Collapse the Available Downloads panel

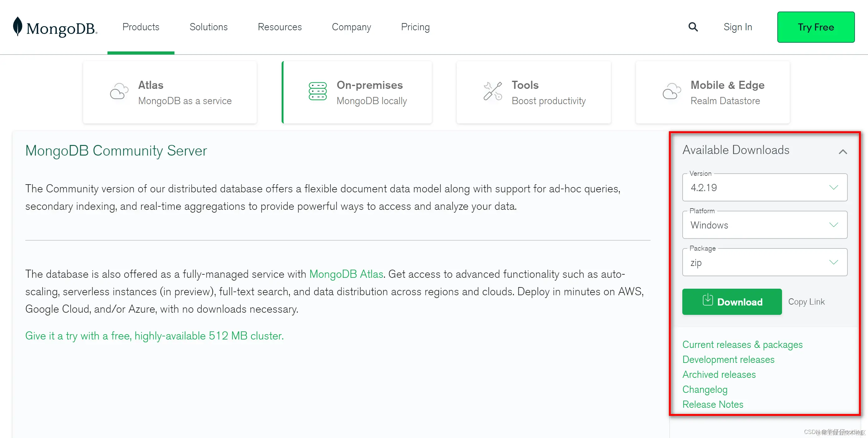pyautogui.click(x=842, y=152)
